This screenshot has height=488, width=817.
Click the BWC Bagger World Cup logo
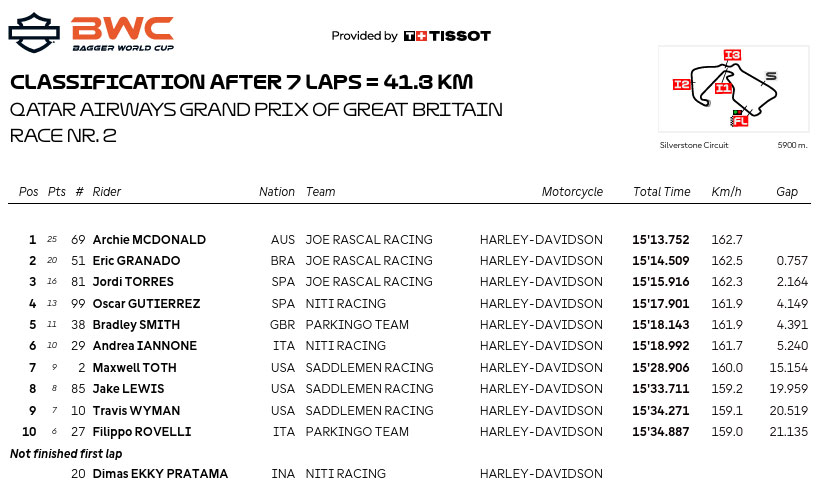[122, 34]
